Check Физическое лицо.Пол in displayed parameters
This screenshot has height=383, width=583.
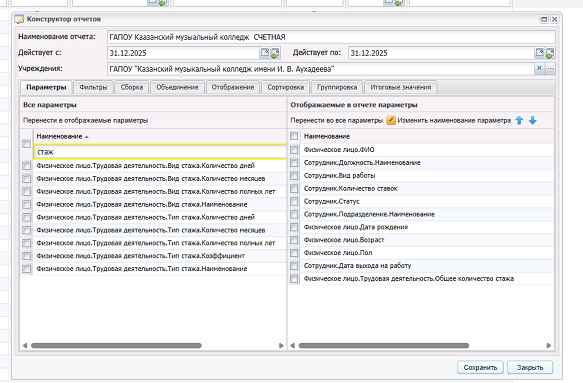[294, 253]
